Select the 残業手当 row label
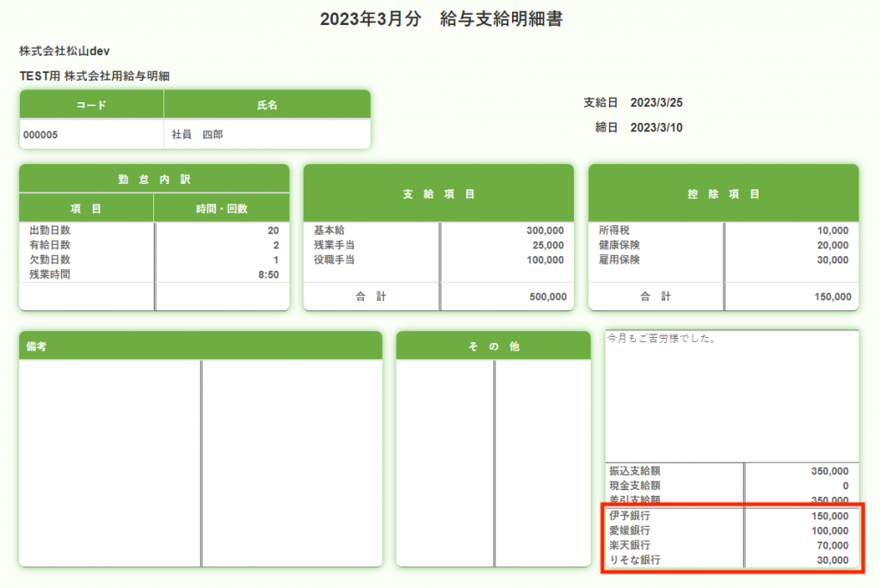 click(x=335, y=245)
